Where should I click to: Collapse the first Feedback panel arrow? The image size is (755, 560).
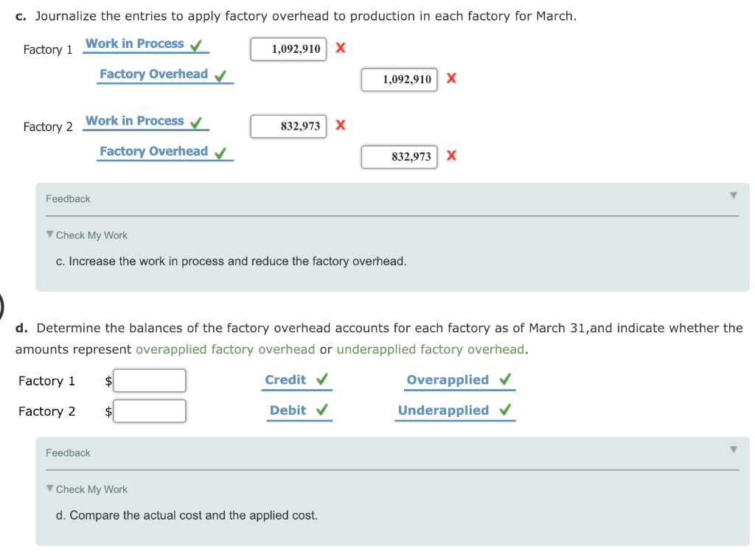tap(733, 196)
